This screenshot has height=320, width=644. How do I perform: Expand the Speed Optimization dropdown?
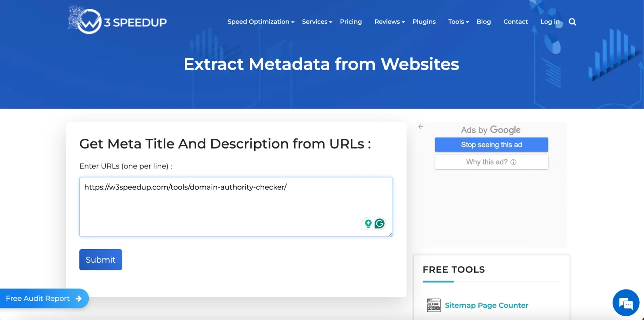[x=258, y=21]
